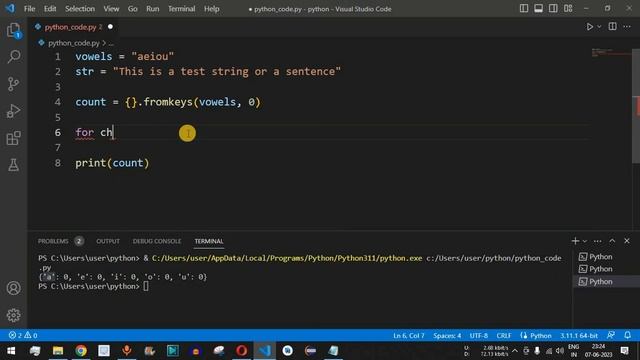Viewport: 640px width, 360px height.
Task: Open the Source Control view
Action: click(x=13, y=84)
